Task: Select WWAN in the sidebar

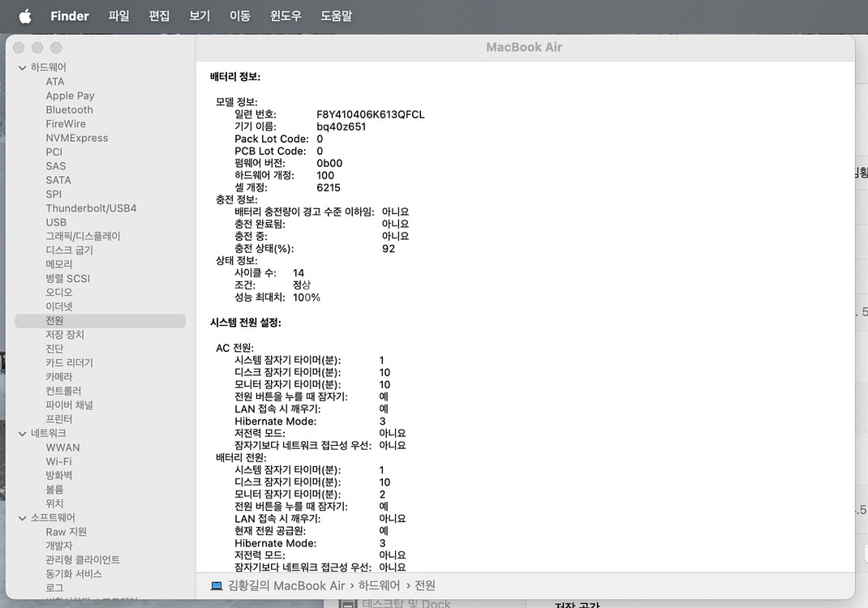Action: (x=62, y=447)
